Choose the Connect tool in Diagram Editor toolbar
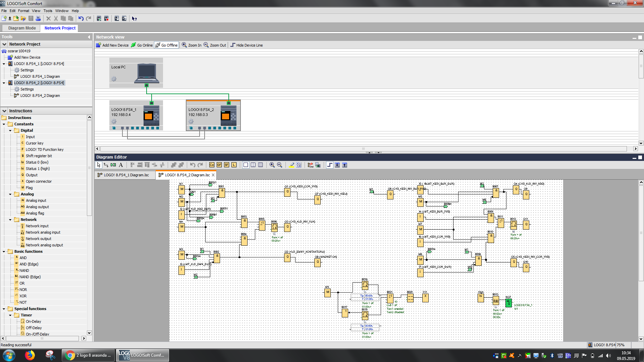Image resolution: width=644 pixels, height=362 pixels. pos(106,165)
